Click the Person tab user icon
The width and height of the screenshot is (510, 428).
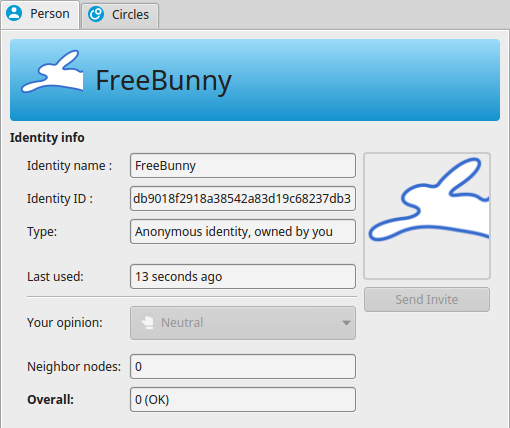click(x=14, y=13)
